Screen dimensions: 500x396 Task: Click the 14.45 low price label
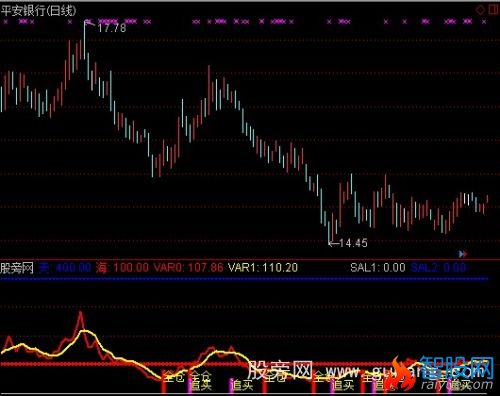coord(353,243)
